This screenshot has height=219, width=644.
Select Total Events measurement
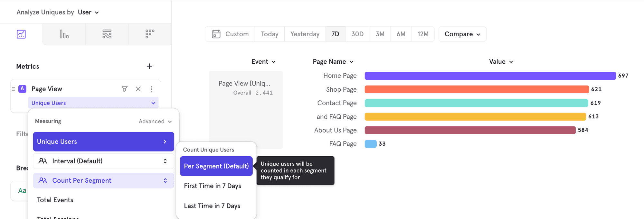click(x=55, y=200)
